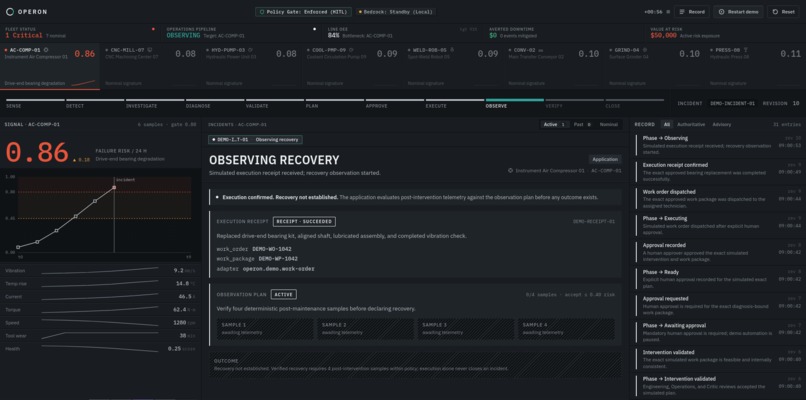Click the conveyor icon beside CONV-02

(541, 50)
